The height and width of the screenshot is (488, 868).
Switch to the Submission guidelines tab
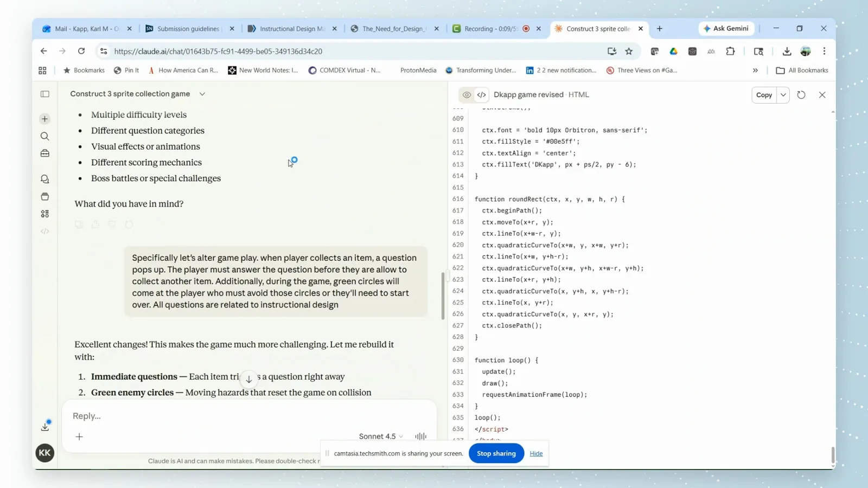(188, 29)
